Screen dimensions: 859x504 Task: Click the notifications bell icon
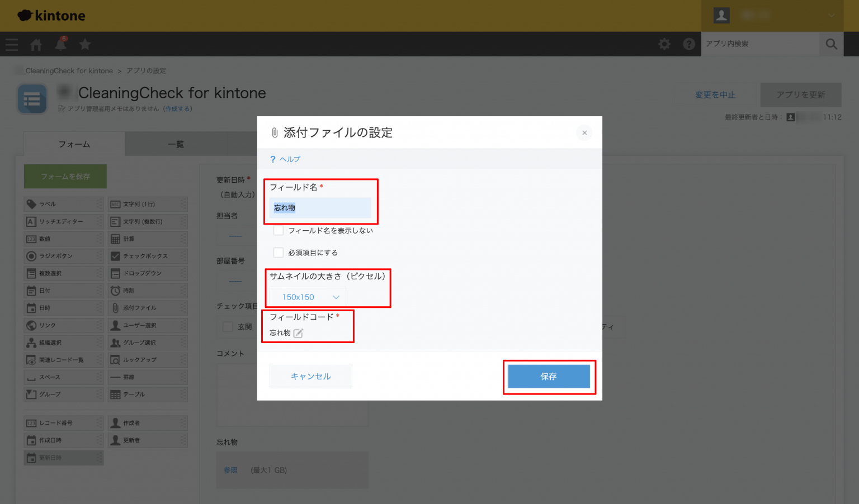[60, 44]
